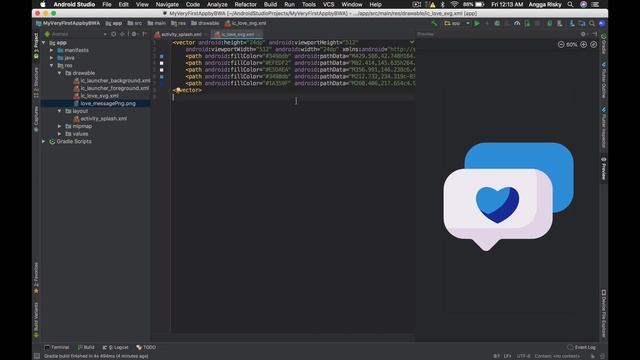Select love_messagePng.png file
The height and width of the screenshot is (360, 640).
tap(104, 104)
